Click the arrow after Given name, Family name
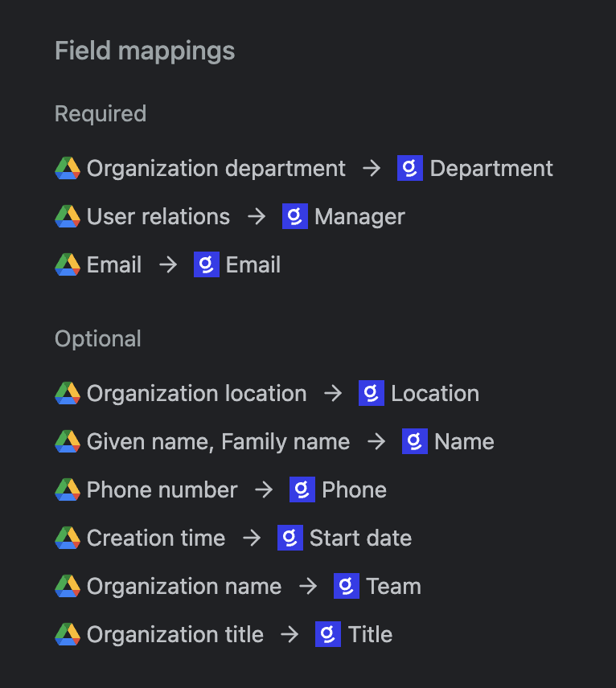The height and width of the screenshot is (688, 616). click(376, 442)
